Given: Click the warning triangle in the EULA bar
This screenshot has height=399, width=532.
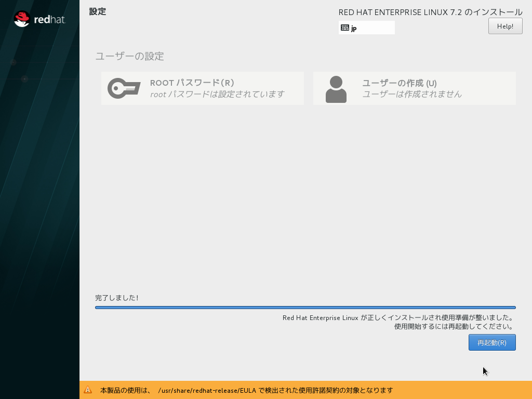Looking at the screenshot, I should click(x=88, y=390).
